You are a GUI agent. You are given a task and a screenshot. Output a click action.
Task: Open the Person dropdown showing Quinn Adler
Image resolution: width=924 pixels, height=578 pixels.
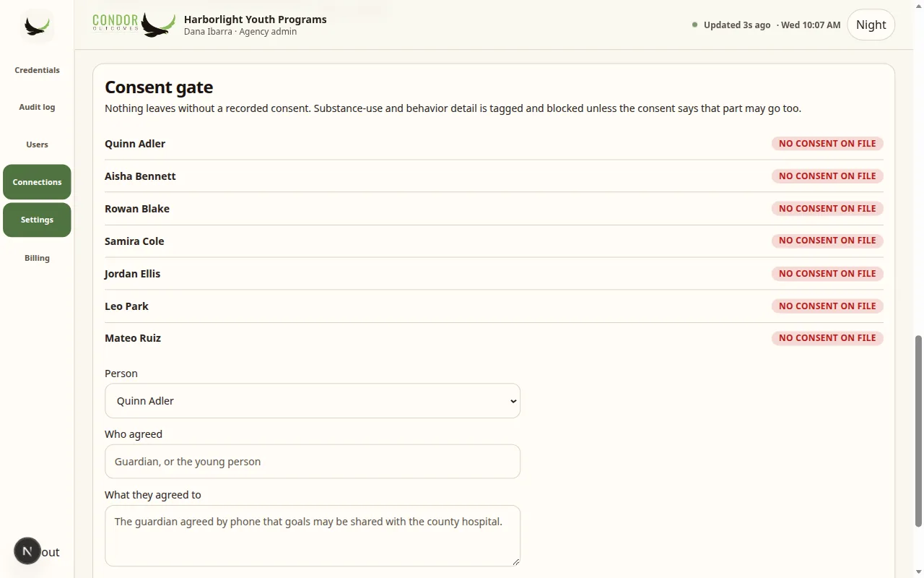tap(313, 401)
